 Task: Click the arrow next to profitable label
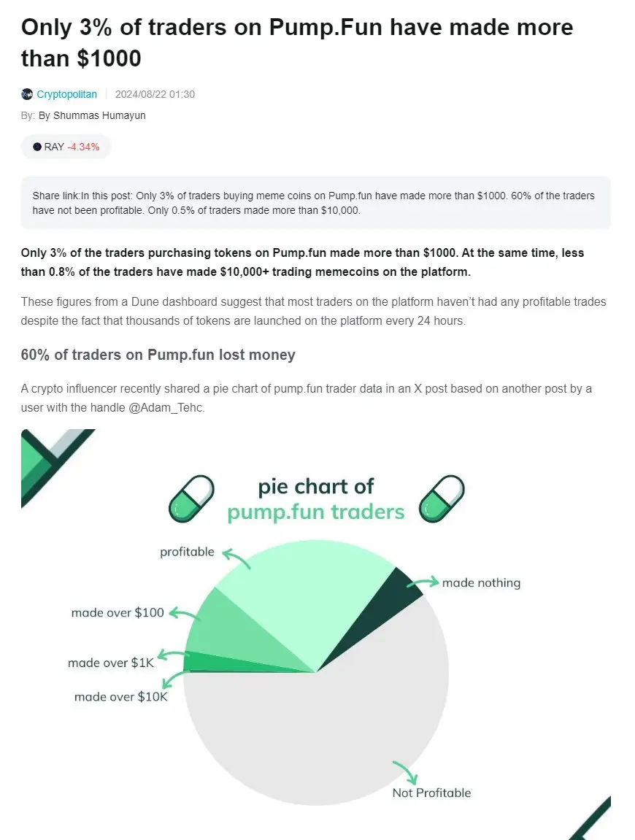(236, 558)
